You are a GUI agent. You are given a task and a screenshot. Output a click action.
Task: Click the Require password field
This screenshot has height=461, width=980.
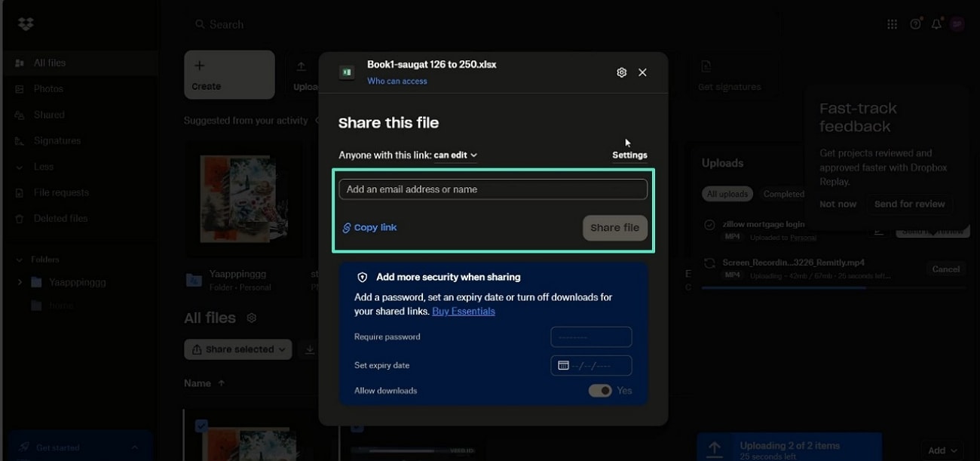click(x=591, y=337)
